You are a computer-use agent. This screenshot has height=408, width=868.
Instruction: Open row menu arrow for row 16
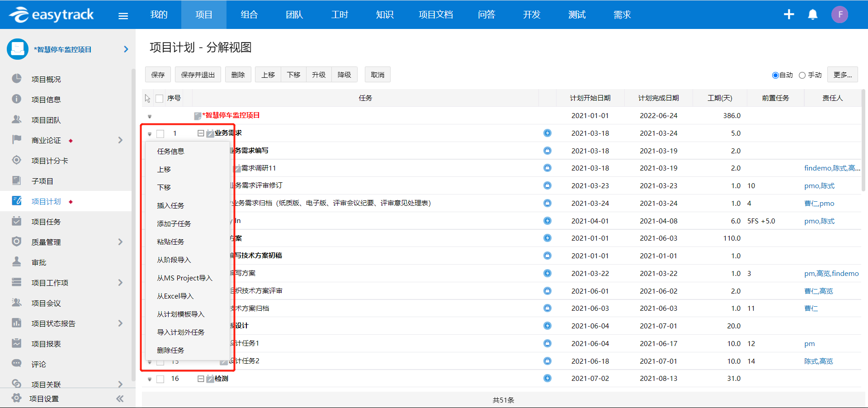[150, 380]
